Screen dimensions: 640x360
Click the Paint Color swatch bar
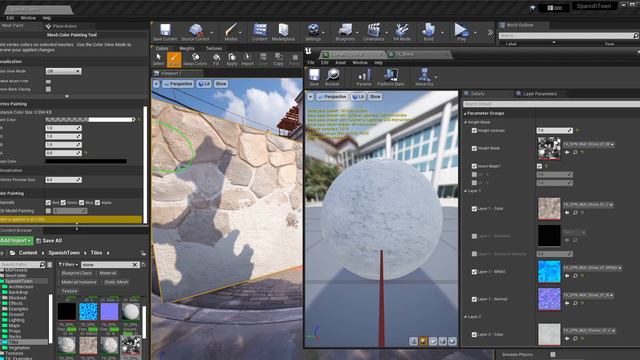point(89,120)
